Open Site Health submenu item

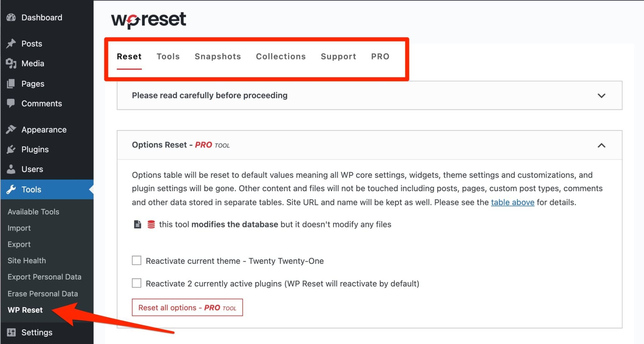[27, 261]
